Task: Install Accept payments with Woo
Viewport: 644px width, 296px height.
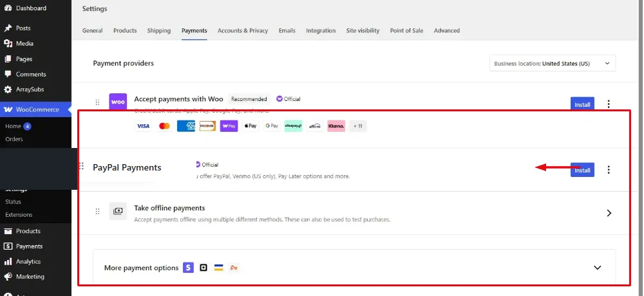Action: pyautogui.click(x=582, y=104)
